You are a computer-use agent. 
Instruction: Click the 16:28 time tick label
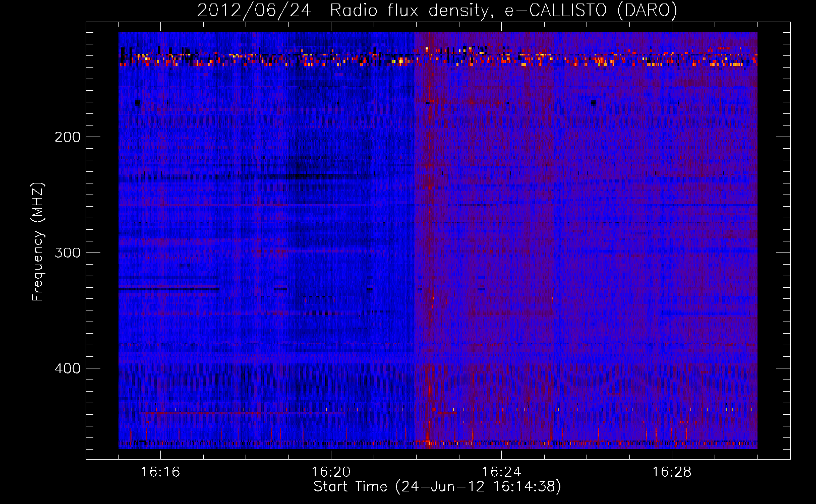click(672, 472)
